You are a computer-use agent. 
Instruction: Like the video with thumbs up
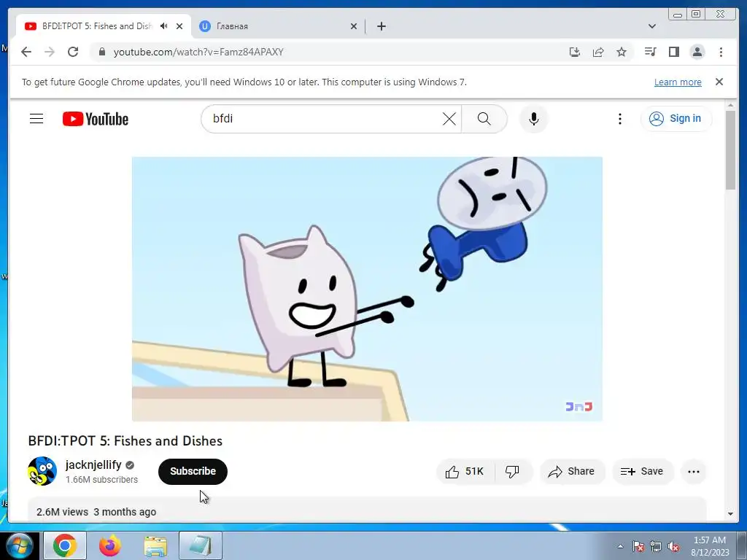pyautogui.click(x=465, y=472)
